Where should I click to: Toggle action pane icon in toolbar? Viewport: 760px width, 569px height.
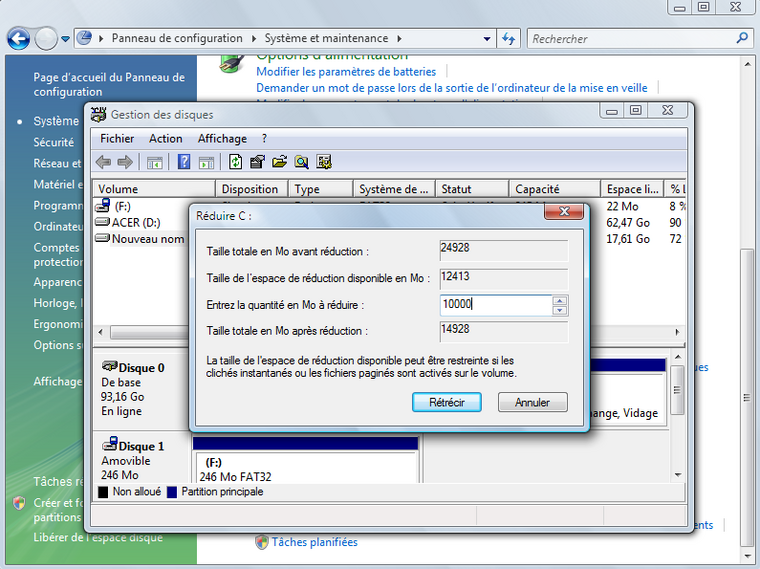point(206,162)
